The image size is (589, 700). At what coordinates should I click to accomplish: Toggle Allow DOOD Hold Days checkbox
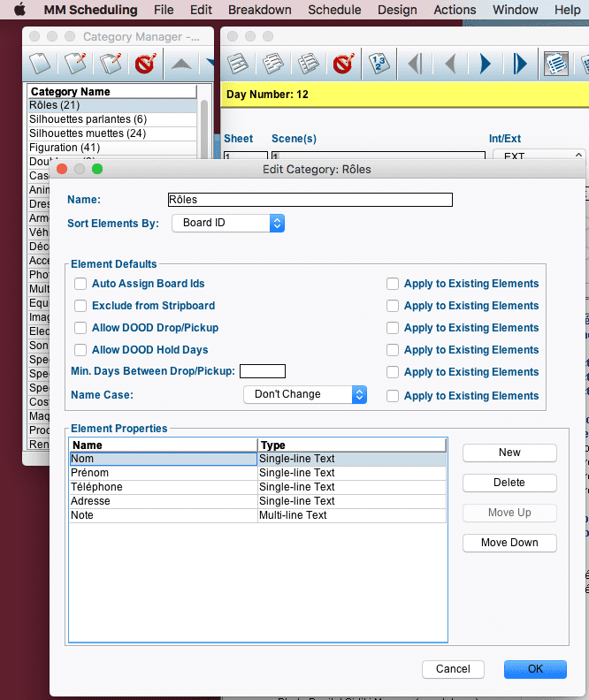tap(80, 350)
